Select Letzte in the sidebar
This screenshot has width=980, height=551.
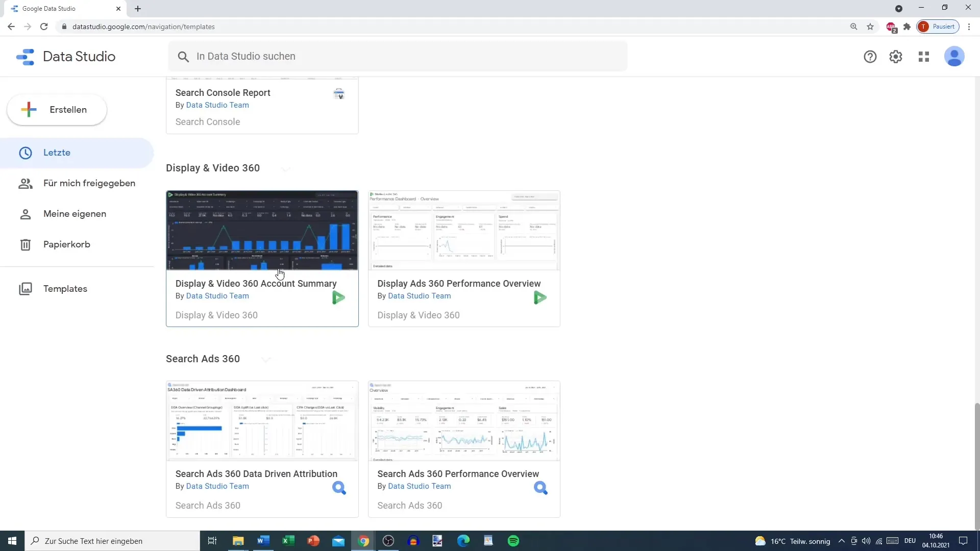point(77,153)
